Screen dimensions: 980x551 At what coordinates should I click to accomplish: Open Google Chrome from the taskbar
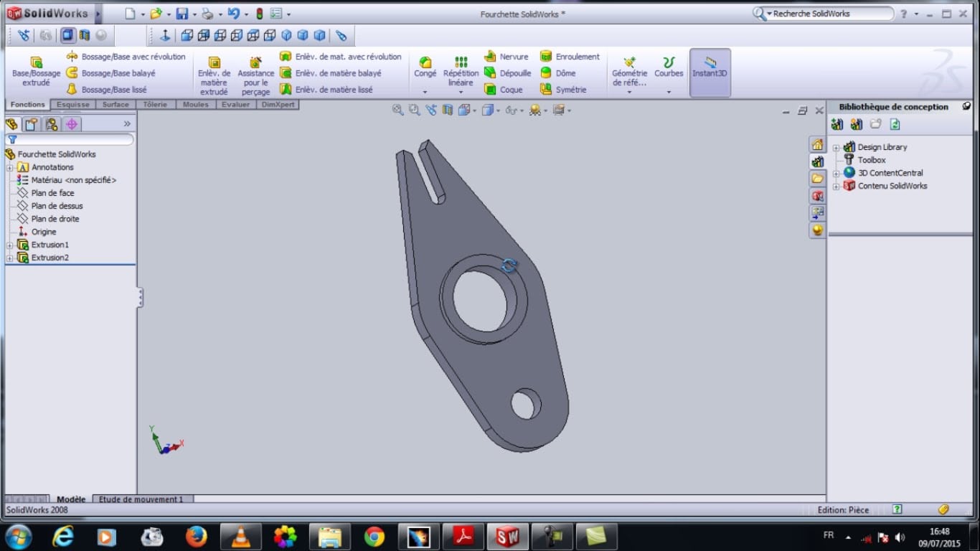(x=374, y=536)
